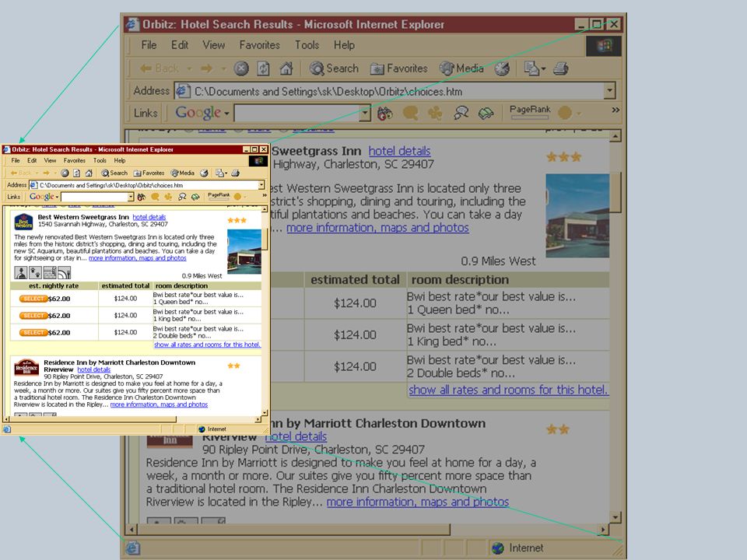
Task: Click the 'est. nightly rate' column header
Action: tap(54, 285)
